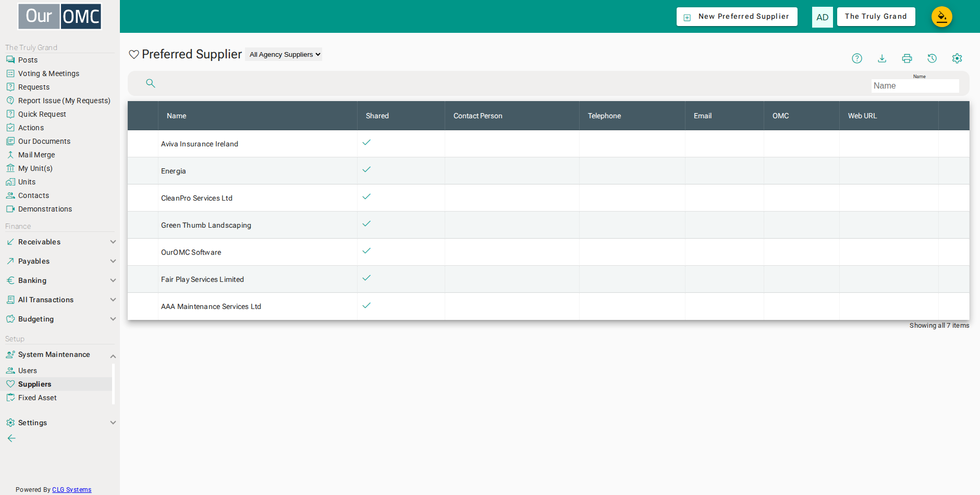Image resolution: width=980 pixels, height=495 pixels.
Task: Click the search magnifier icon
Action: pos(151,83)
